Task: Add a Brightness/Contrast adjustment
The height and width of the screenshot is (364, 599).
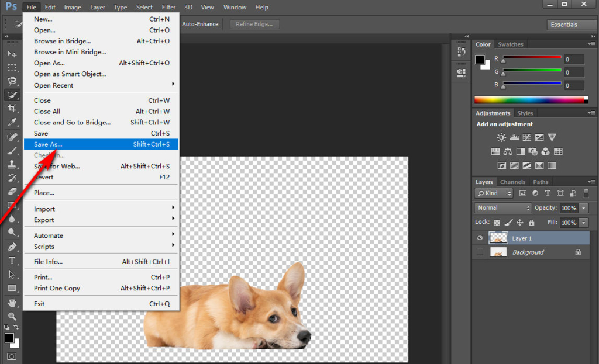Action: coord(501,137)
